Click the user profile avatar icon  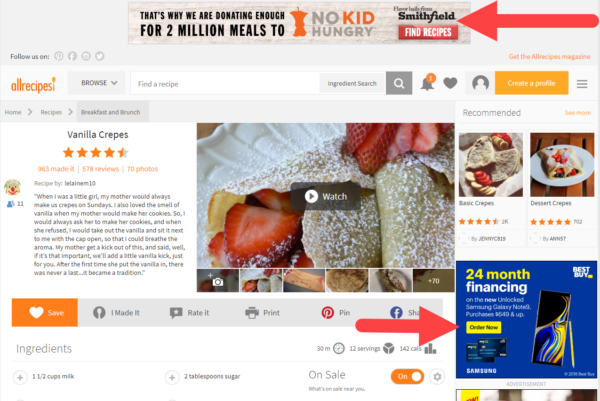[480, 83]
